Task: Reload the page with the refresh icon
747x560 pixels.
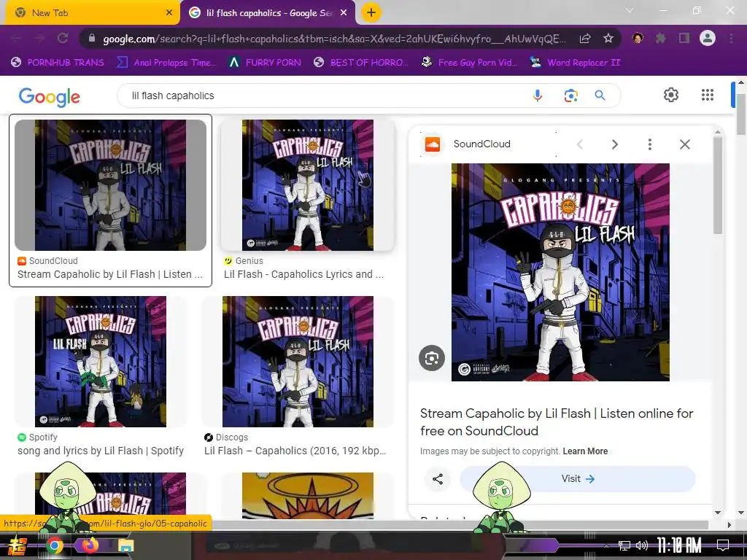Action: click(63, 38)
